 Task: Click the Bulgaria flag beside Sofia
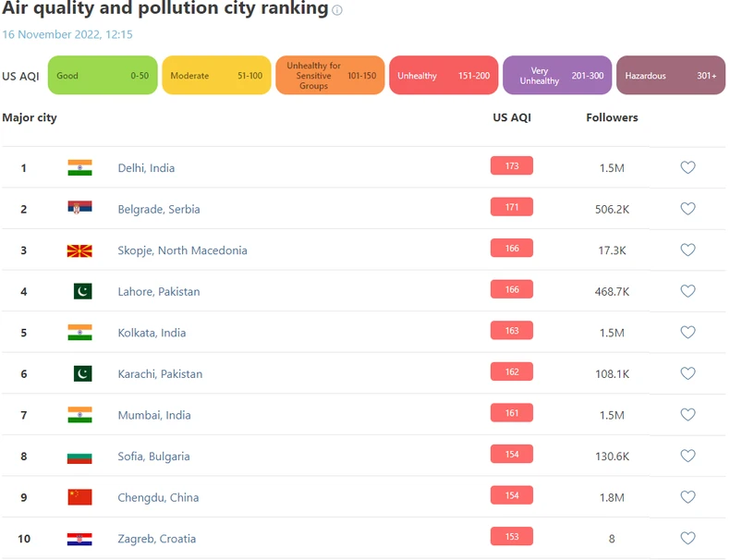[x=79, y=457]
